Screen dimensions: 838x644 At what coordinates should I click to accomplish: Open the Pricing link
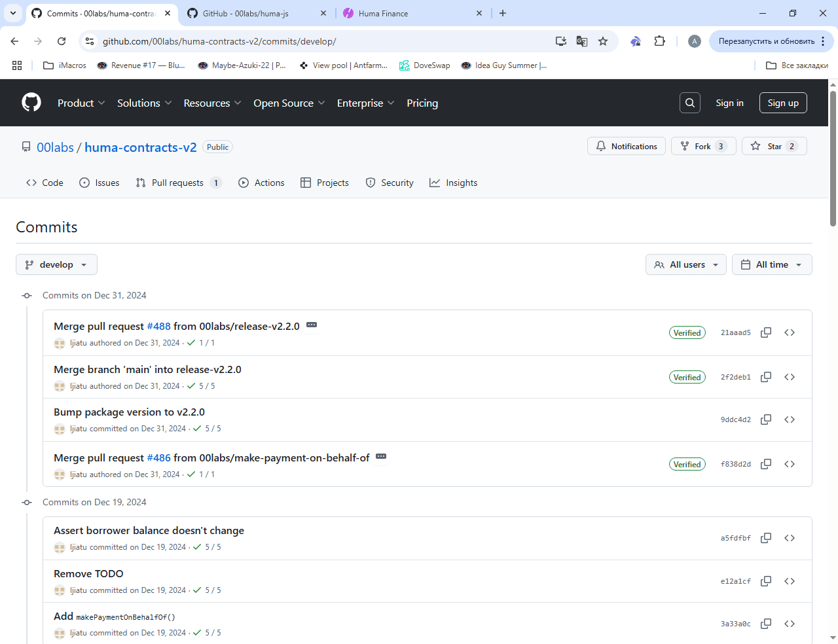coord(422,103)
